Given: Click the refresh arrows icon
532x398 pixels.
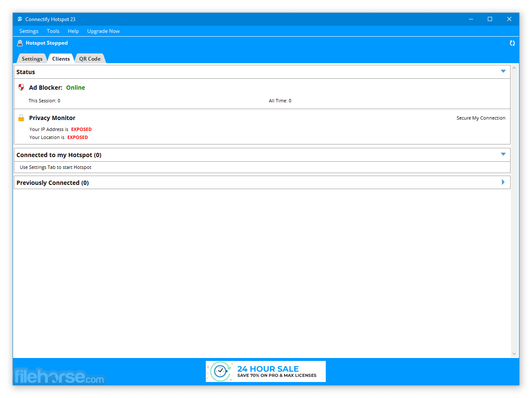Looking at the screenshot, I should pos(512,43).
